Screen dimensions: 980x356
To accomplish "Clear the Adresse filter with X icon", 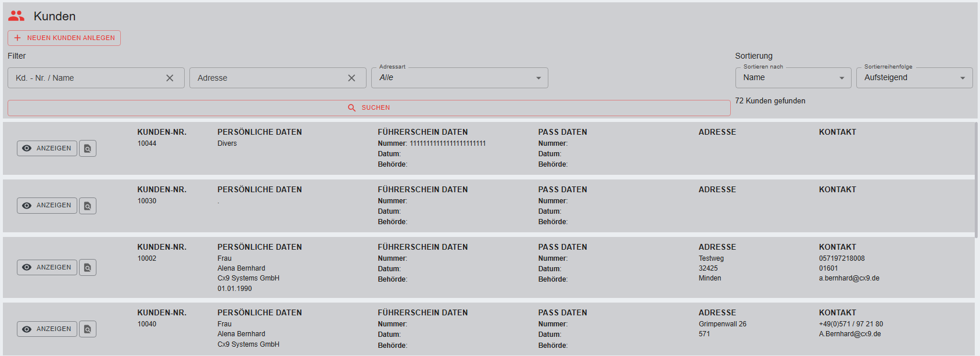I will (351, 78).
